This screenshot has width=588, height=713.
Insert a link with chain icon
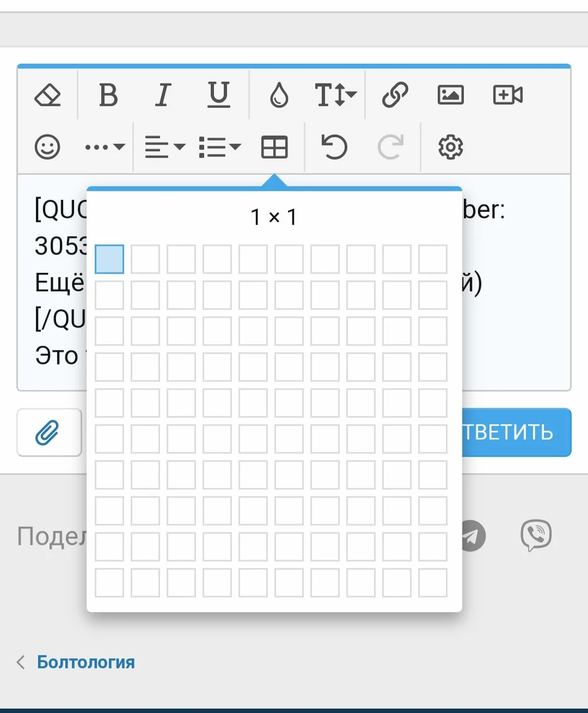point(395,95)
